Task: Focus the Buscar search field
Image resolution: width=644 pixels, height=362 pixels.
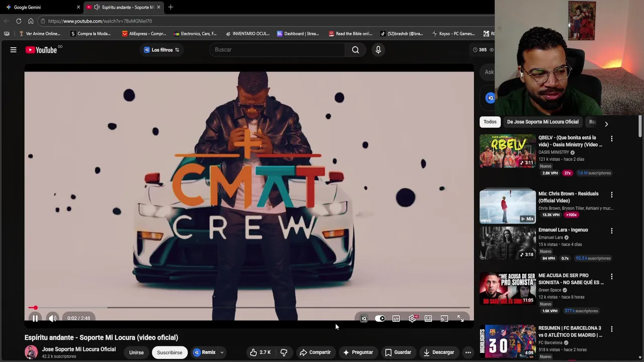Action: (x=277, y=50)
